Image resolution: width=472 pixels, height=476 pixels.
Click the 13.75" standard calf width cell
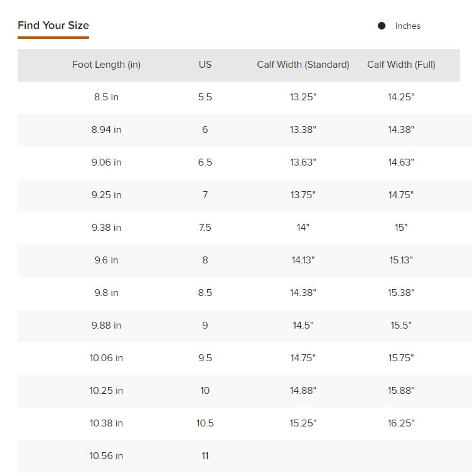click(x=303, y=195)
